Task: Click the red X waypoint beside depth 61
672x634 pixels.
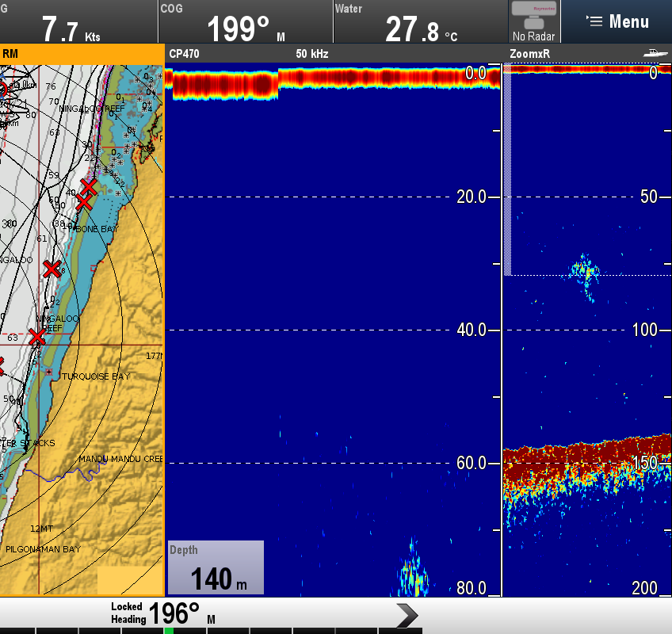Action: 52,269
